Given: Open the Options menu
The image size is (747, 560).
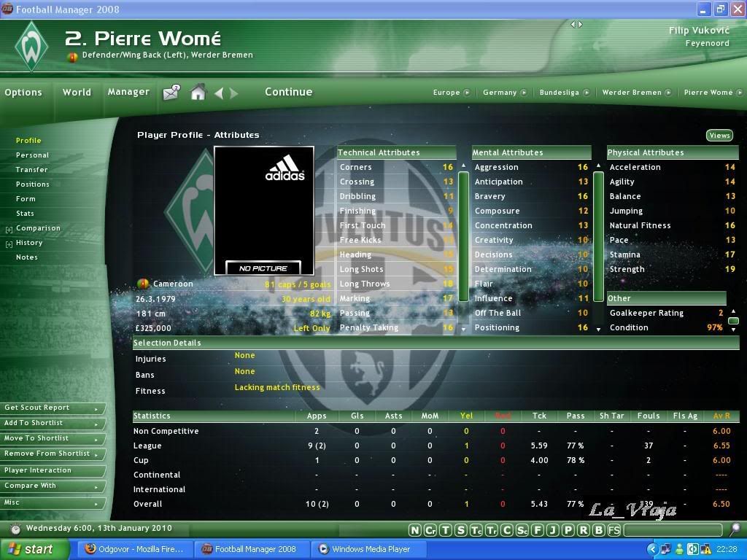Looking at the screenshot, I should [23, 93].
